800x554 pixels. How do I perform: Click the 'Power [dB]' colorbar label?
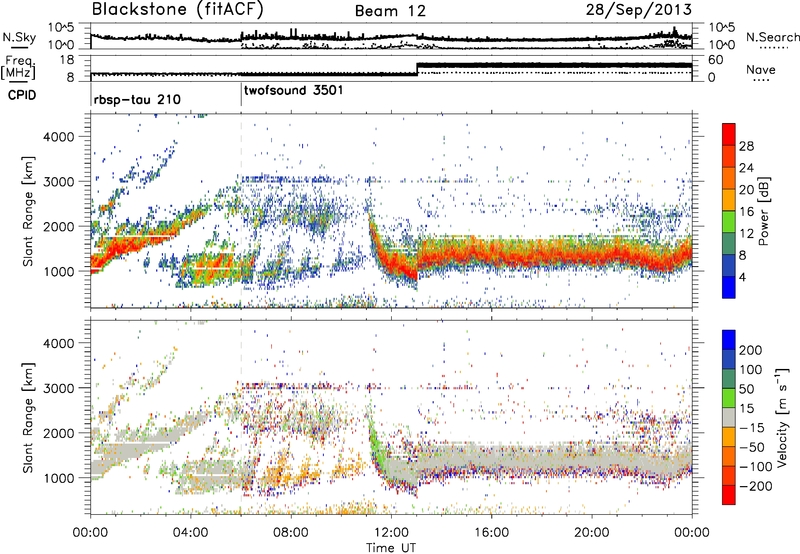click(x=763, y=211)
